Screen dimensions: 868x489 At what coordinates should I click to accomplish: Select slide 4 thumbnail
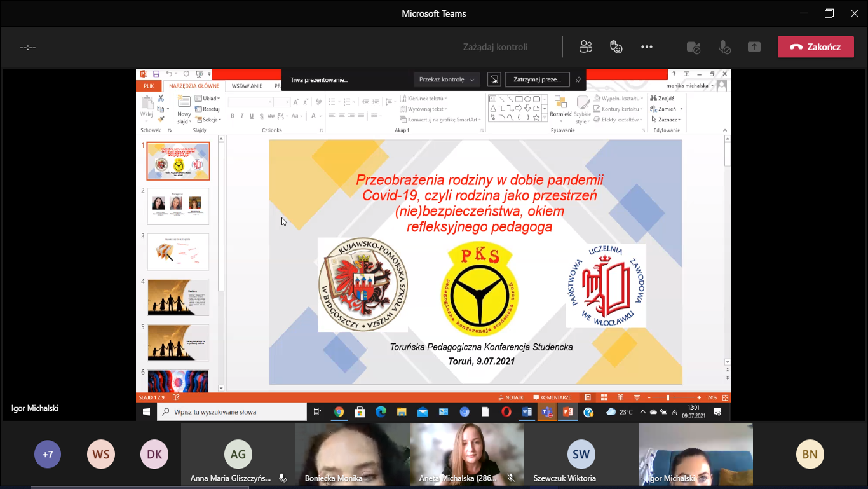pos(178,297)
